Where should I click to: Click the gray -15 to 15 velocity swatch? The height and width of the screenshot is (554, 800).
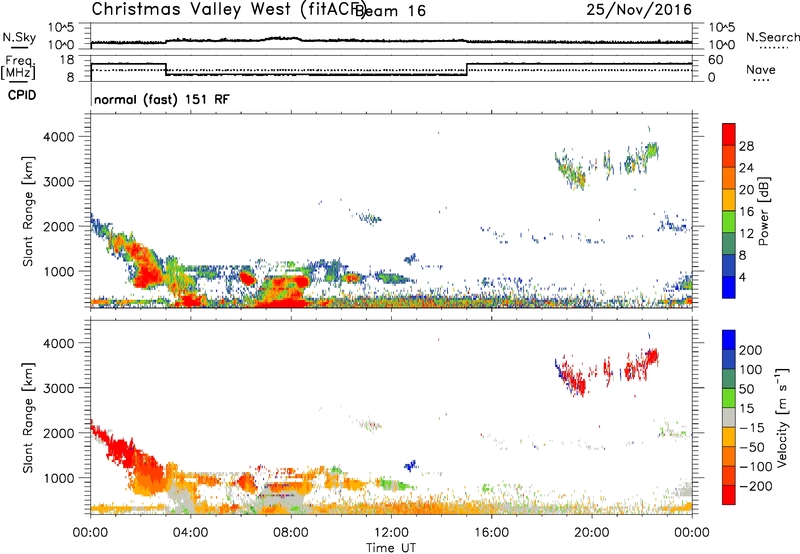tap(729, 417)
